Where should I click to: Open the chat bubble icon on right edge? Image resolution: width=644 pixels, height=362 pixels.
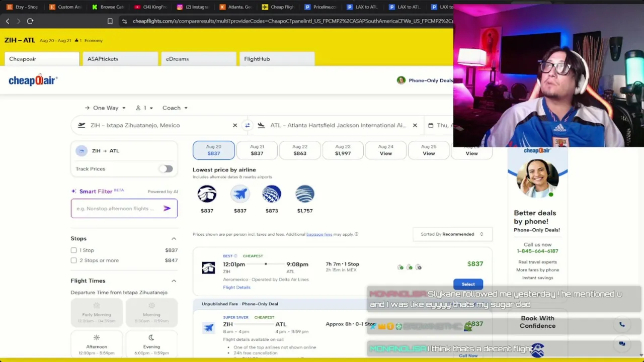tap(622, 344)
